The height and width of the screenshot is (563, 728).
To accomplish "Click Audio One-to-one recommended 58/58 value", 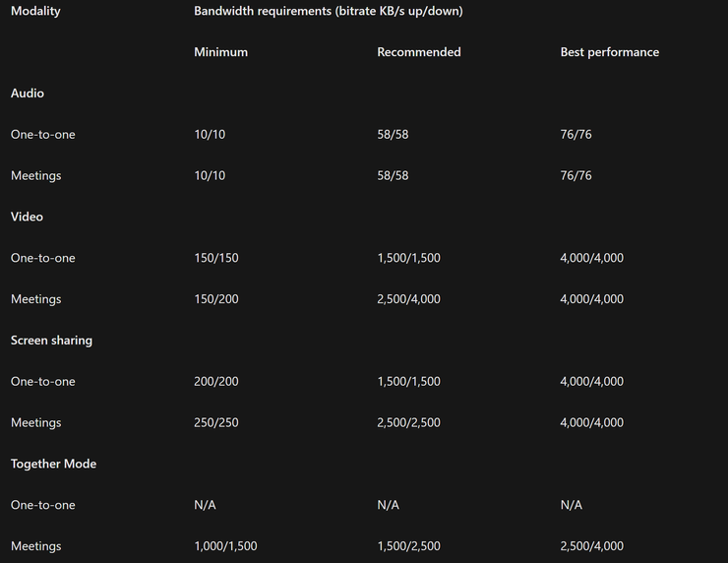I will (x=393, y=135).
